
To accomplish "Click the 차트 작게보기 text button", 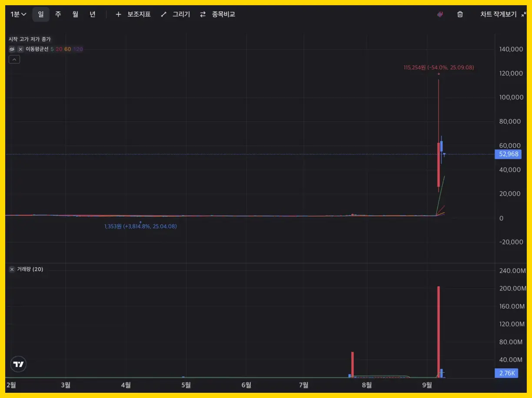I will pos(498,14).
